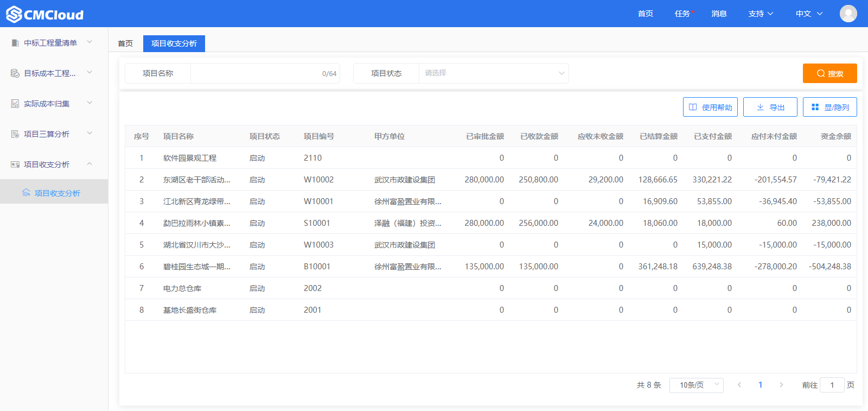Viewport: 868px width, 411px height.
Task: Click project number 2002
Action: pos(312,288)
